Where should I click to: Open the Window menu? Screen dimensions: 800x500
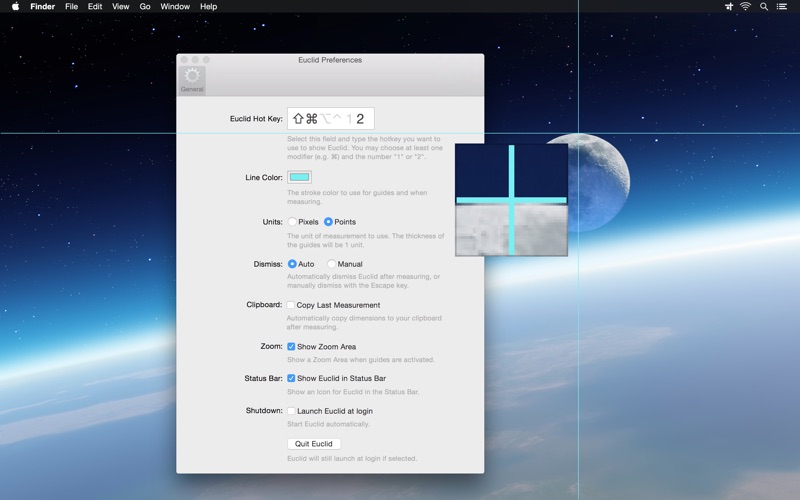pyautogui.click(x=175, y=7)
